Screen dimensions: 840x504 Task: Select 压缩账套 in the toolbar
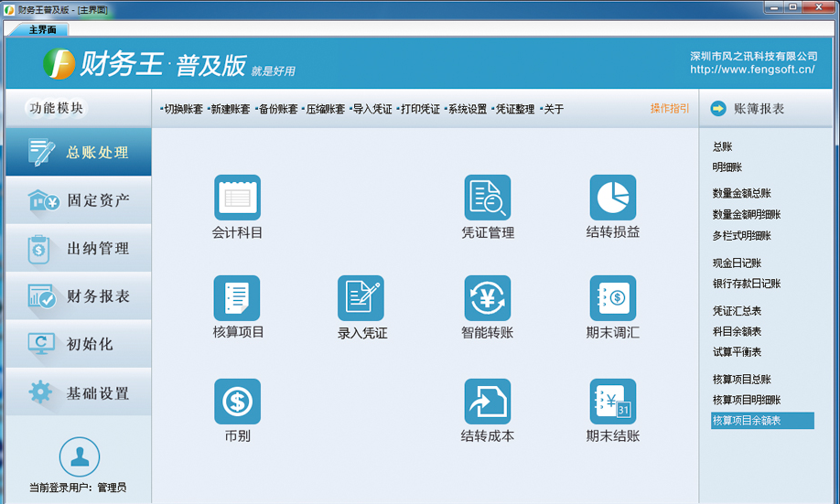coord(324,109)
